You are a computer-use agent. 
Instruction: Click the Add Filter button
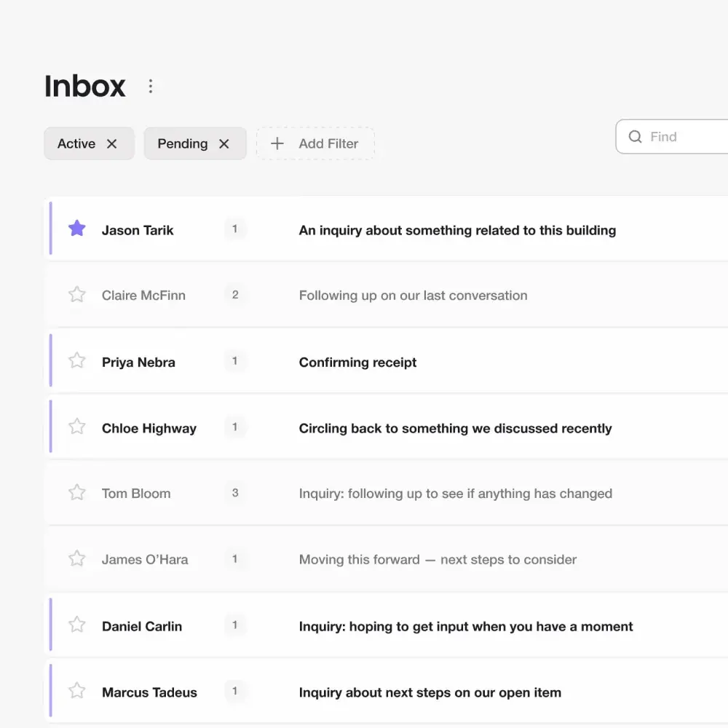(x=315, y=143)
